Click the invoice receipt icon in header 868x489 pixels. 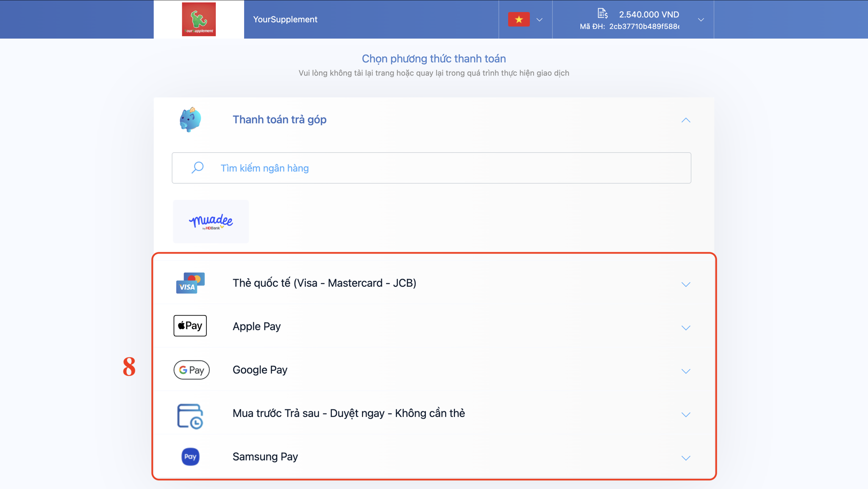602,14
